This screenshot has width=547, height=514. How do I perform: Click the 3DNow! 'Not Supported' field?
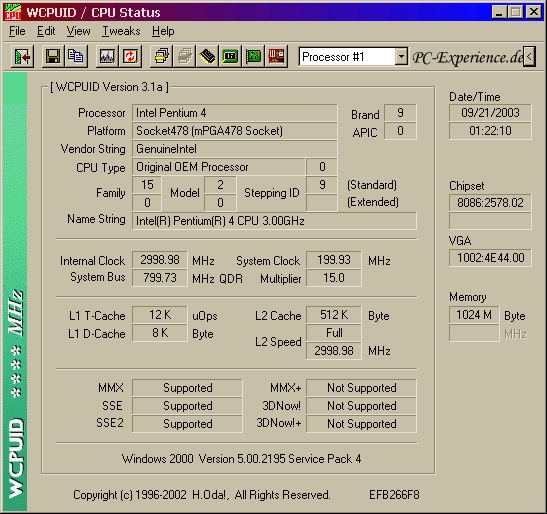361,406
